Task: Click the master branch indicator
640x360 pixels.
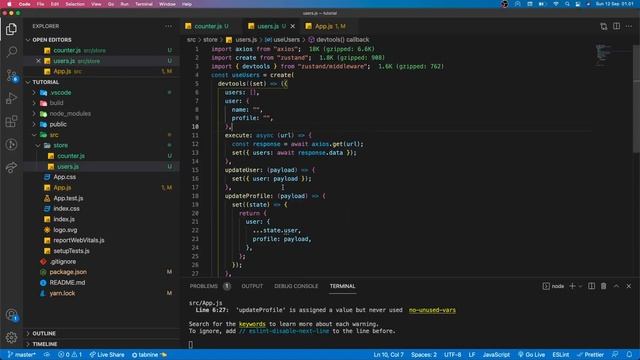Action: (x=22, y=355)
